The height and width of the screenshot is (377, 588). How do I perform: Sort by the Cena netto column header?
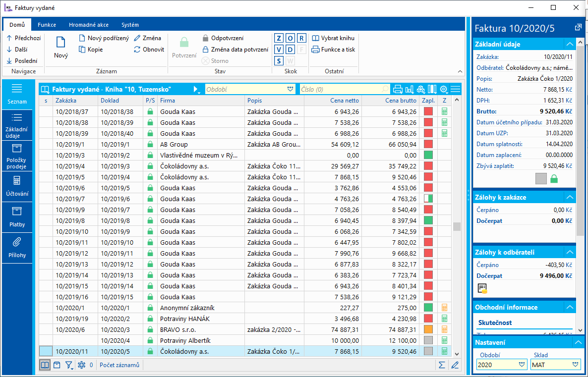344,101
